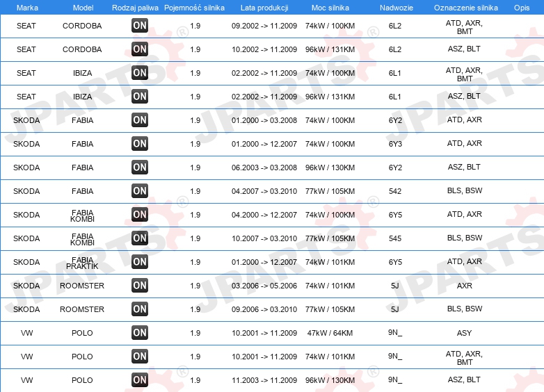Select the ON icon for Fabia Kombi 545
Viewport: 544px width, 392px height.
(x=140, y=238)
